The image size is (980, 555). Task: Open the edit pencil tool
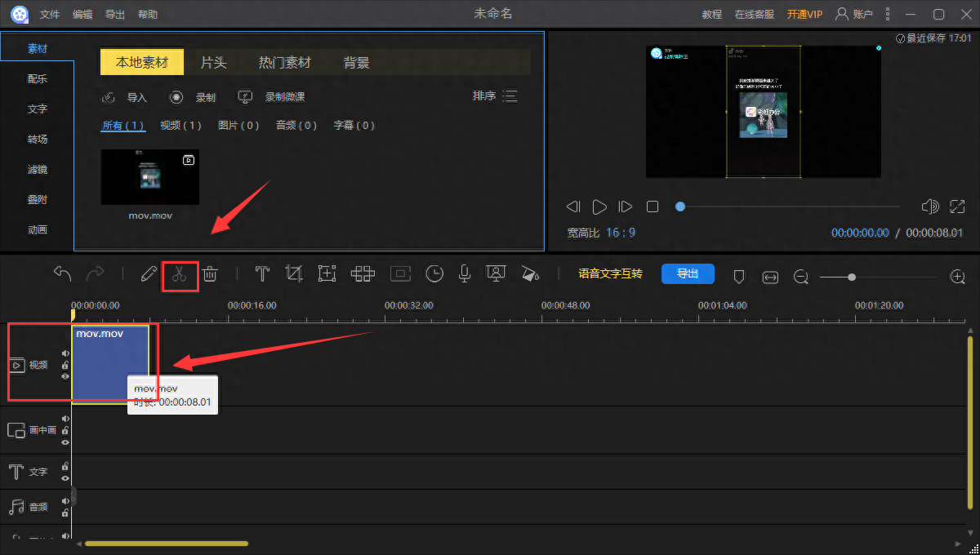pyautogui.click(x=148, y=274)
